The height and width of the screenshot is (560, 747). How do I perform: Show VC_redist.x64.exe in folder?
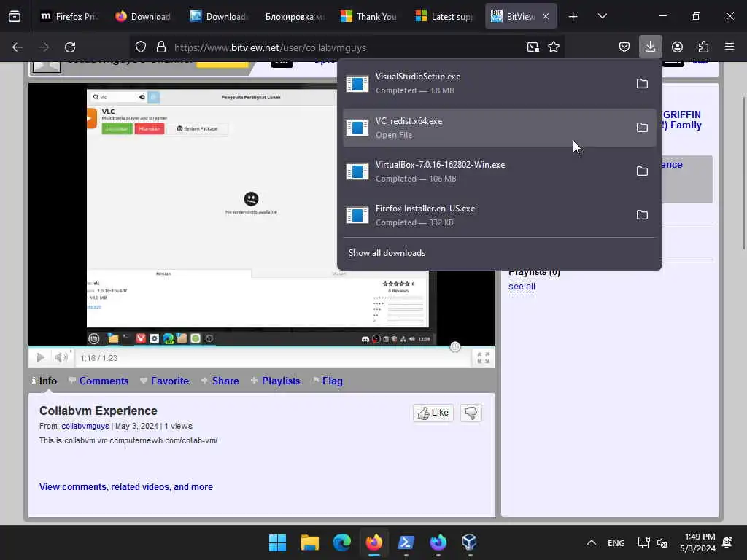coord(642,128)
